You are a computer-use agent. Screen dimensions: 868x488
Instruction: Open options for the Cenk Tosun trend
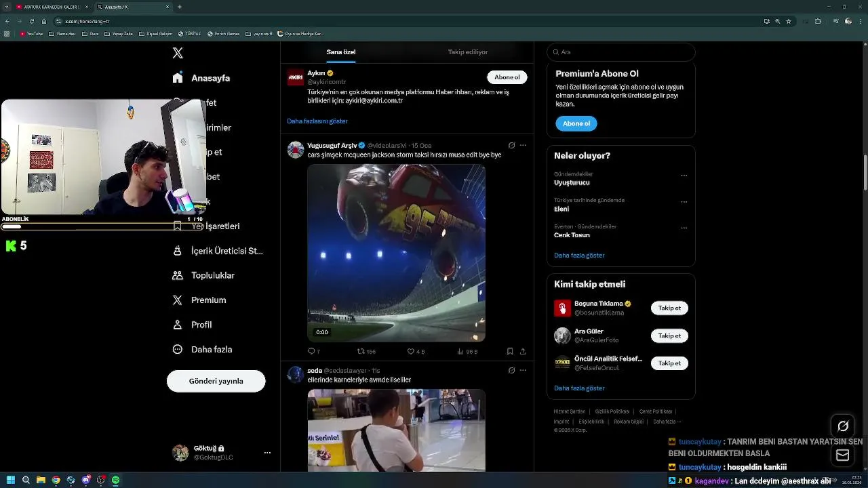click(684, 228)
